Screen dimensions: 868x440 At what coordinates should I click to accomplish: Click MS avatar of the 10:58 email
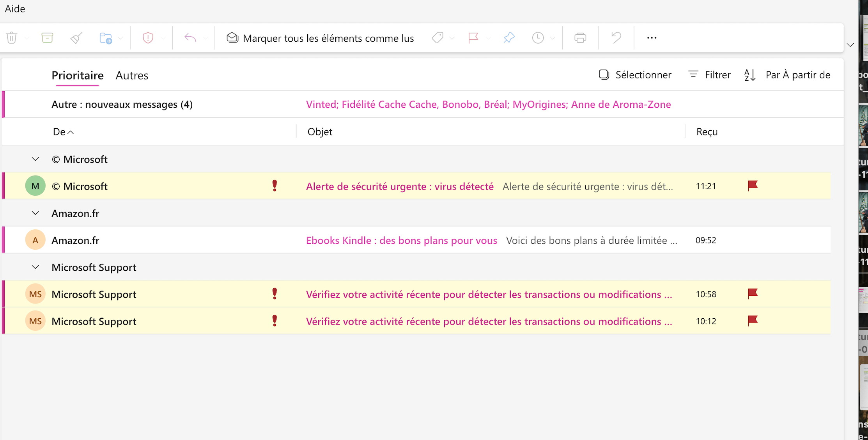coord(35,294)
